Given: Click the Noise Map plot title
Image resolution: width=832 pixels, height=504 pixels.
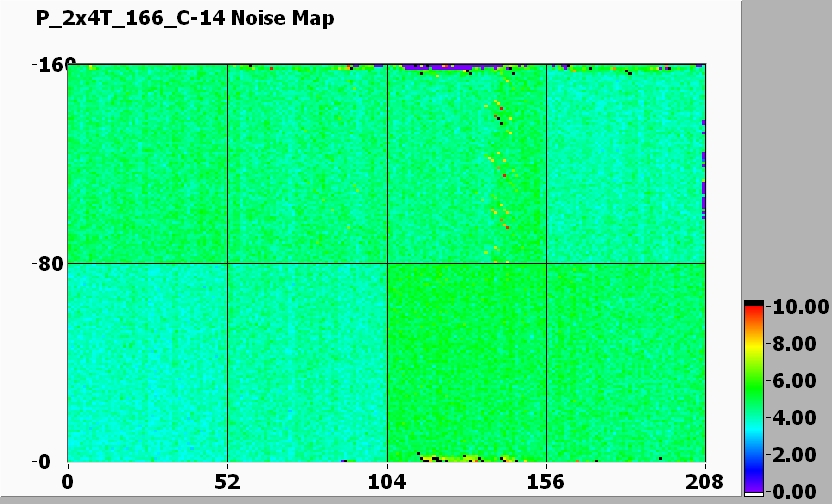Looking at the screenshot, I should point(185,18).
